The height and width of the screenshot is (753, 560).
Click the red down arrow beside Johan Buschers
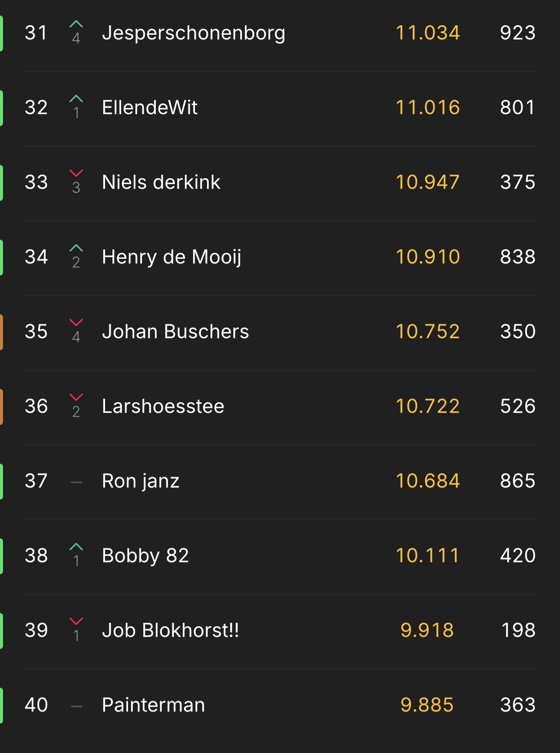pyautogui.click(x=76, y=323)
